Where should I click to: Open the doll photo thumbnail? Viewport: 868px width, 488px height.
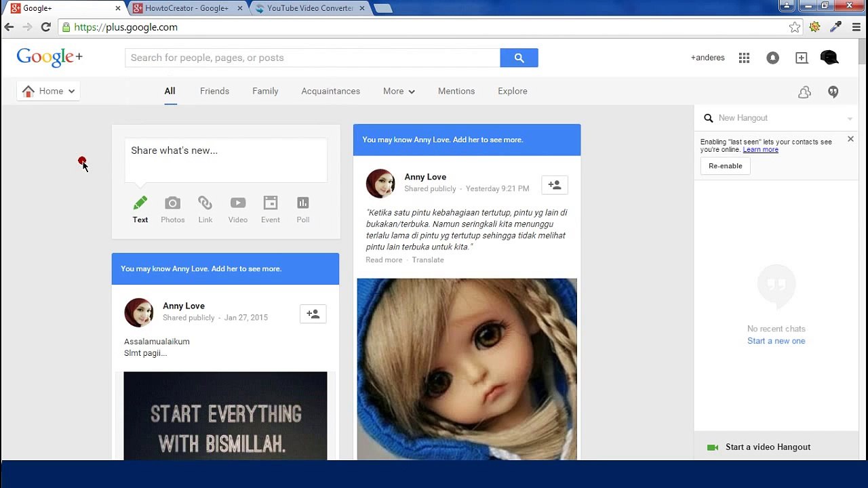tap(467, 369)
